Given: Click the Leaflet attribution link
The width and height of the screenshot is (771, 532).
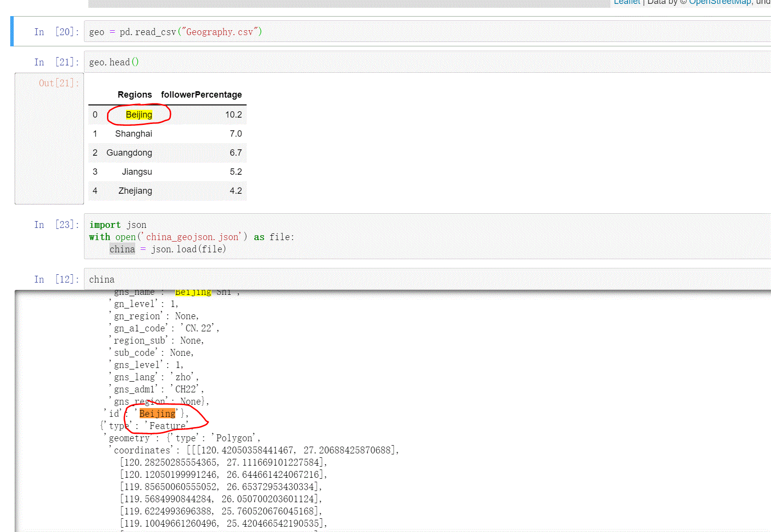Looking at the screenshot, I should [626, 2].
